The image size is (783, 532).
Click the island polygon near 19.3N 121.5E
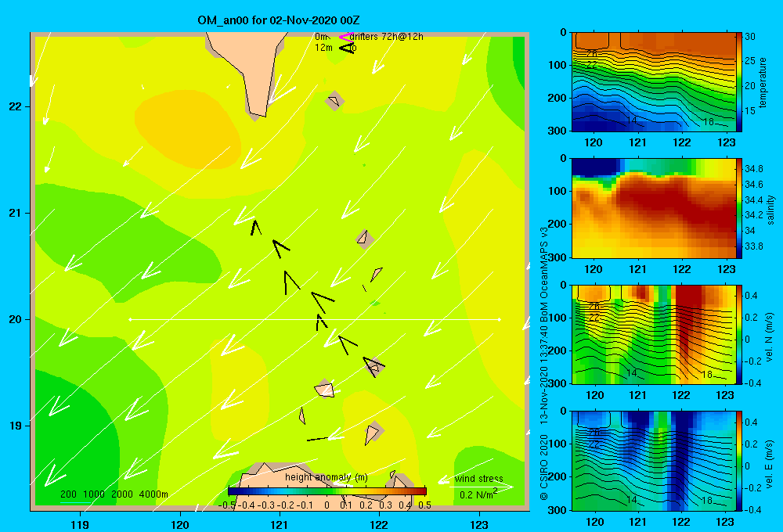pos(325,389)
